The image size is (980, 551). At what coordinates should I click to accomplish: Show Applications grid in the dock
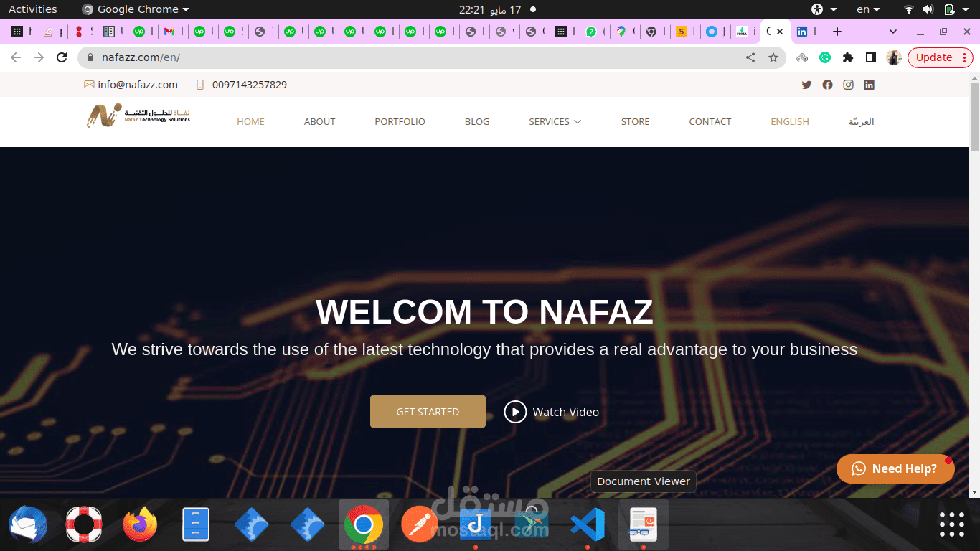click(952, 524)
